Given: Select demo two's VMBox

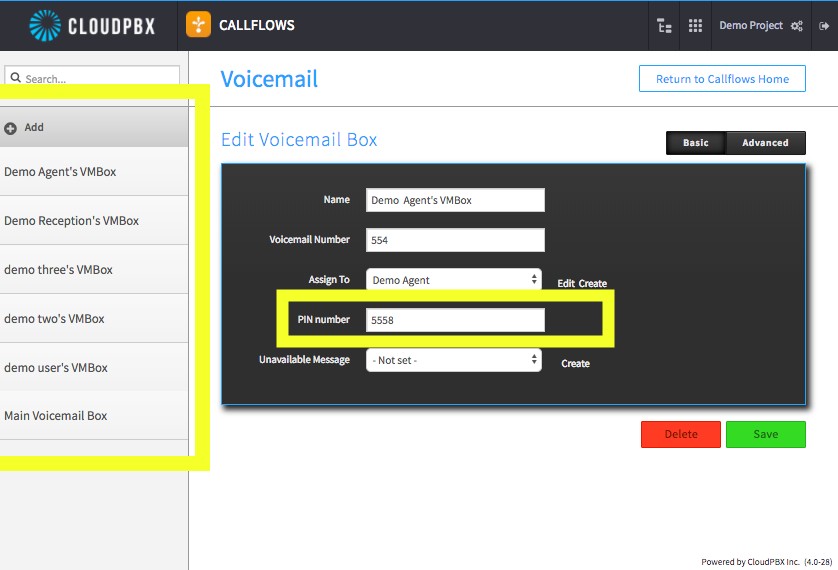Looking at the screenshot, I should pos(94,318).
